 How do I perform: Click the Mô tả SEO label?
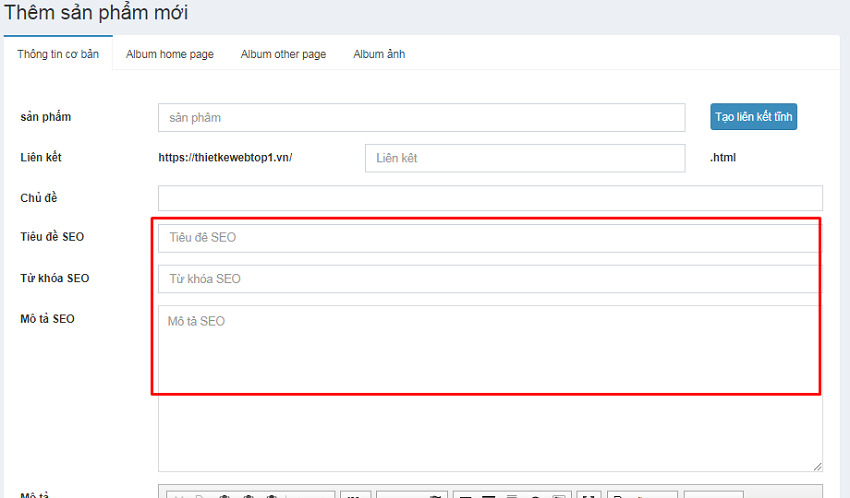[47, 319]
